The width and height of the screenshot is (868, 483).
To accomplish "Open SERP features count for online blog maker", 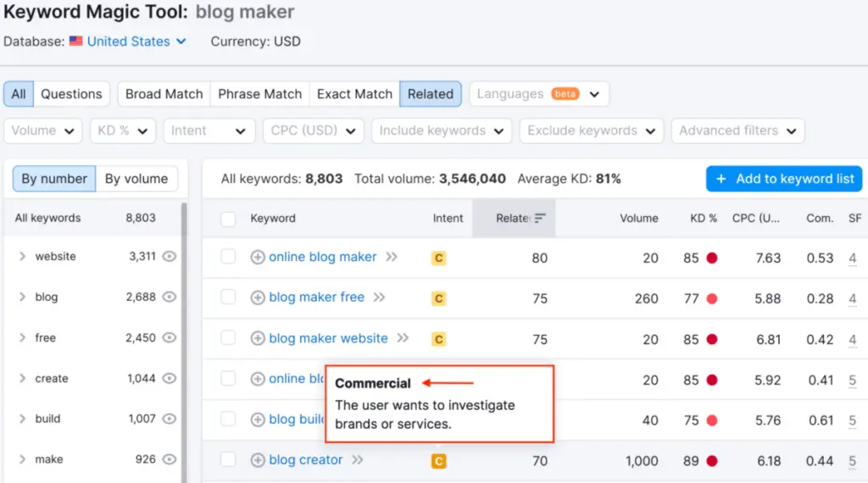I will pyautogui.click(x=852, y=258).
